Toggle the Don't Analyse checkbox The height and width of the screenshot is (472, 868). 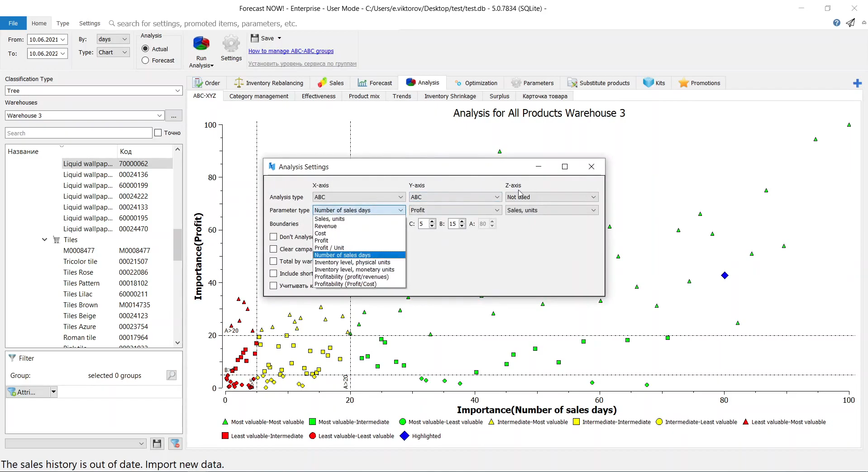273,237
